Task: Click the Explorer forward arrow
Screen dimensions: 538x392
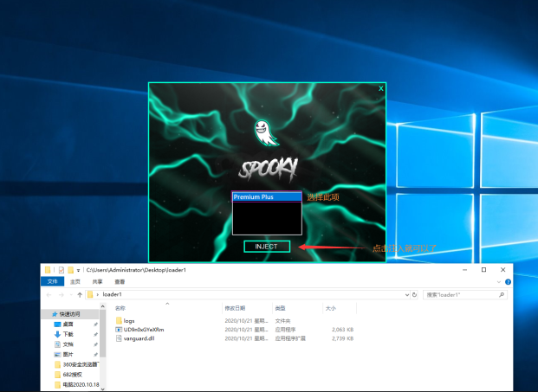Action: pyautogui.click(x=61, y=295)
